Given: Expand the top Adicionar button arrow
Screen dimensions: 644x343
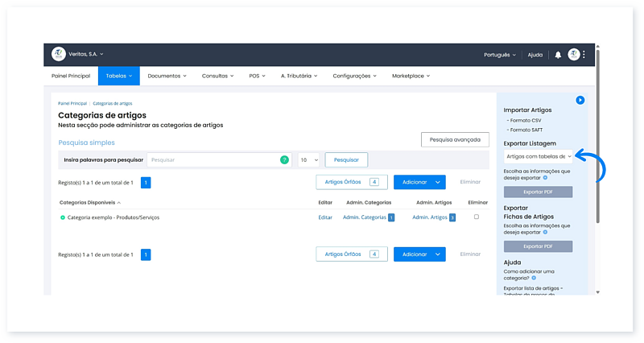Looking at the screenshot, I should [437, 183].
